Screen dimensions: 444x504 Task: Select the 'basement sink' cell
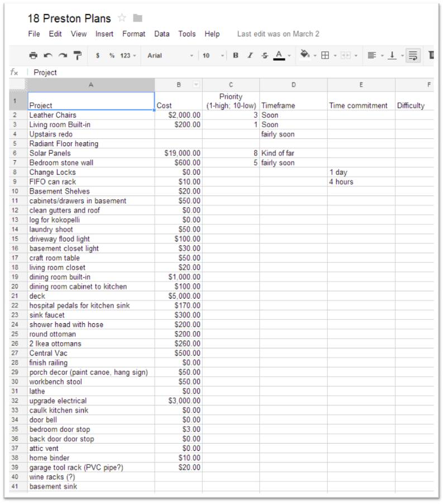pos(91,487)
